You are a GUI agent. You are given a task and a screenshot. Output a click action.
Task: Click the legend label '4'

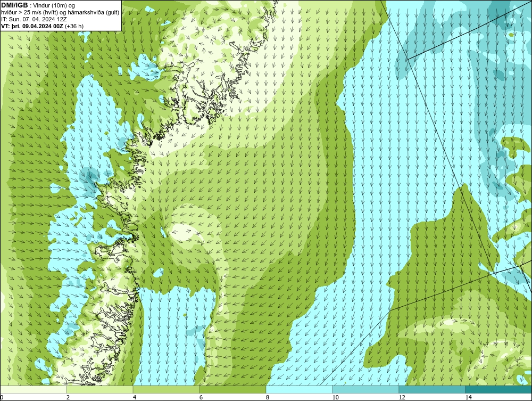pos(135,397)
